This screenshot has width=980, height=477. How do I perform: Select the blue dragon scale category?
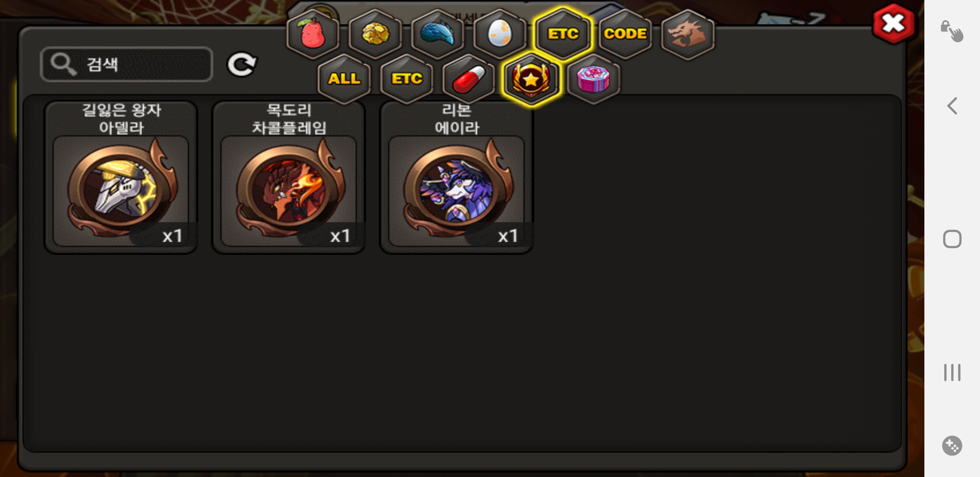(x=437, y=34)
